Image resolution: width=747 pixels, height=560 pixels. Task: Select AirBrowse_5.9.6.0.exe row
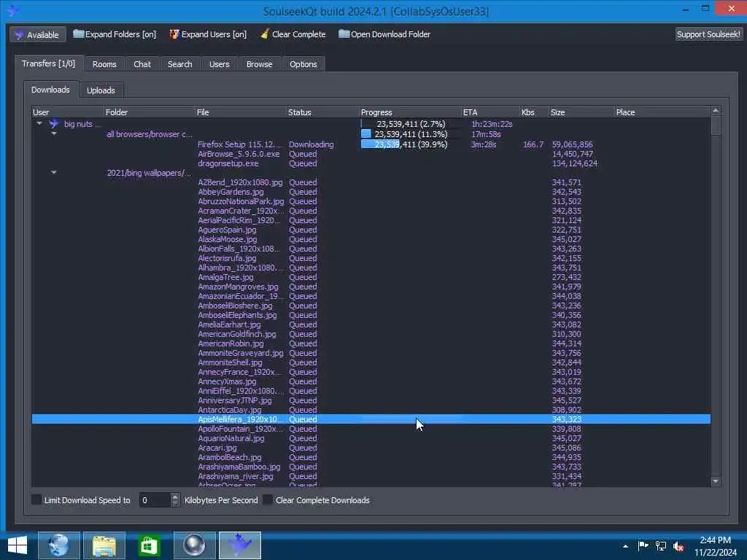pyautogui.click(x=371, y=154)
